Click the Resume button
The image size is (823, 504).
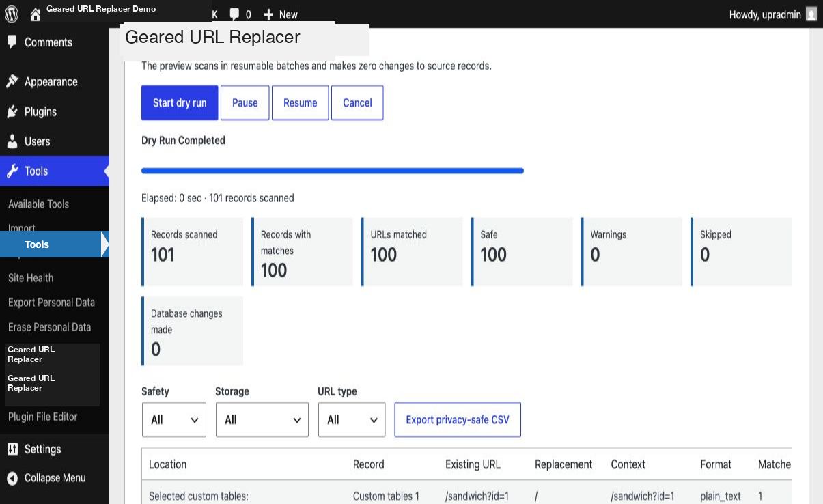click(x=301, y=102)
